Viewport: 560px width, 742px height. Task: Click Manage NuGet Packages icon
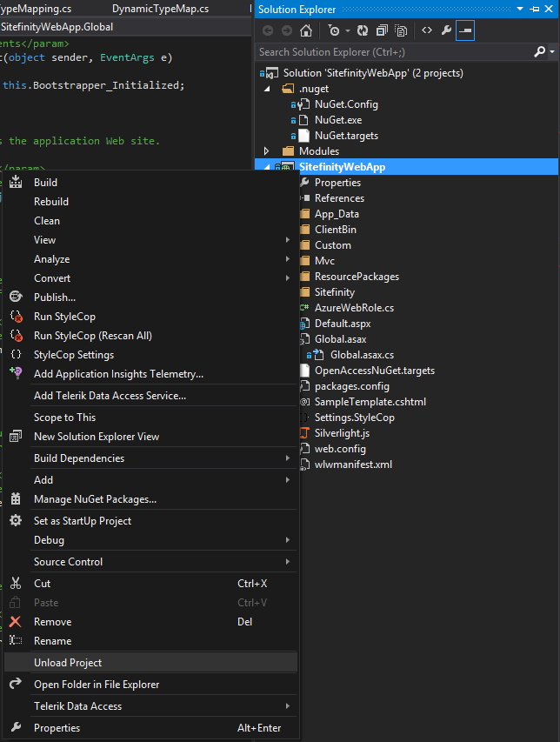click(16, 499)
